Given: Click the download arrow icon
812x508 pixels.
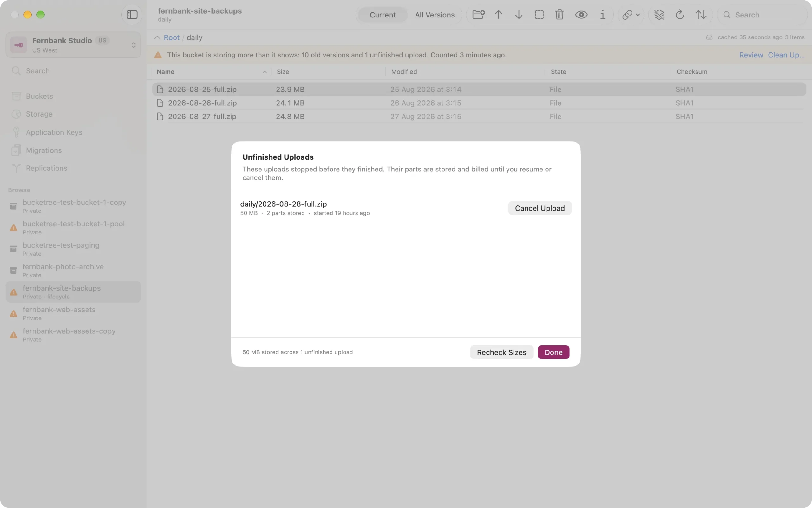Looking at the screenshot, I should (x=519, y=15).
